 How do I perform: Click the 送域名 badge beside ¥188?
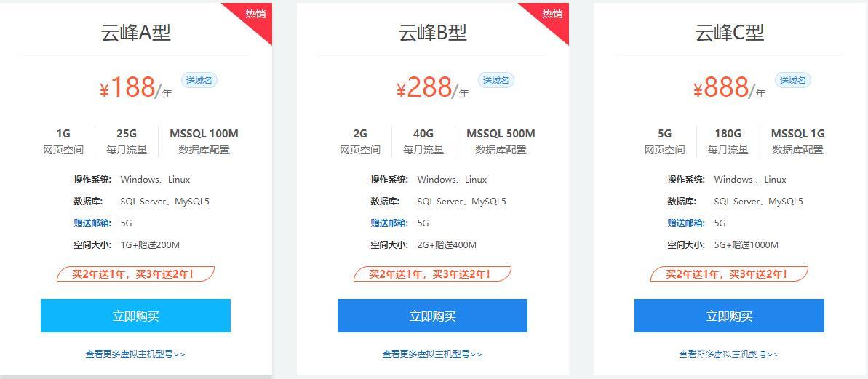pyautogui.click(x=199, y=80)
